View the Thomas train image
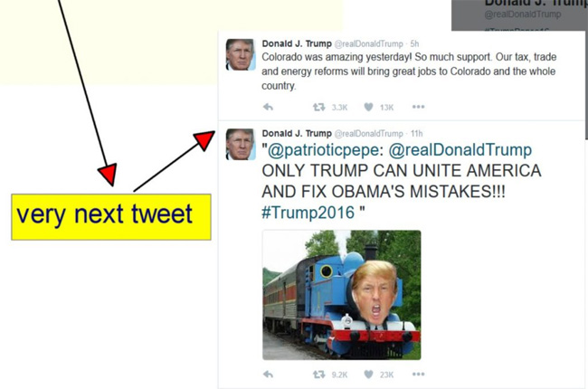Screen dimensions: 588x389 click(342, 295)
